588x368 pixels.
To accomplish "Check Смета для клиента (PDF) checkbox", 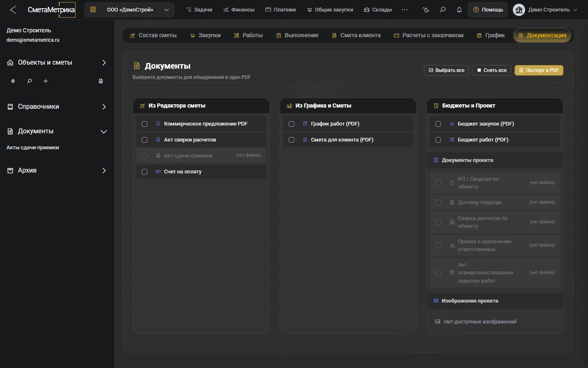I will pyautogui.click(x=292, y=140).
